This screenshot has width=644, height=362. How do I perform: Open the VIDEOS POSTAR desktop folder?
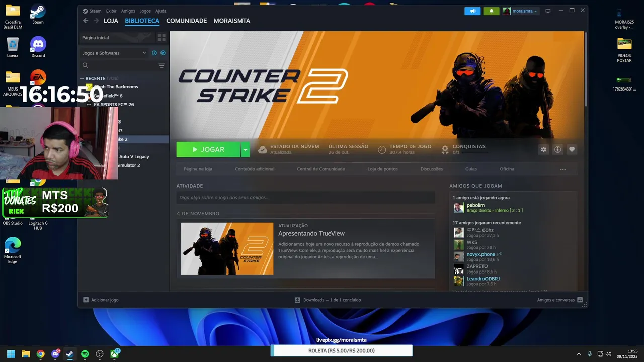click(624, 50)
